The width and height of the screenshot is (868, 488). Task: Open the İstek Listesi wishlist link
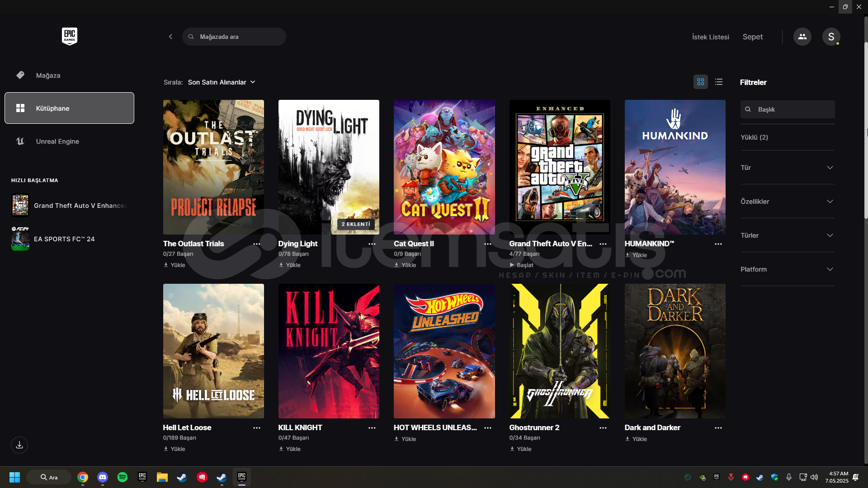pos(710,37)
